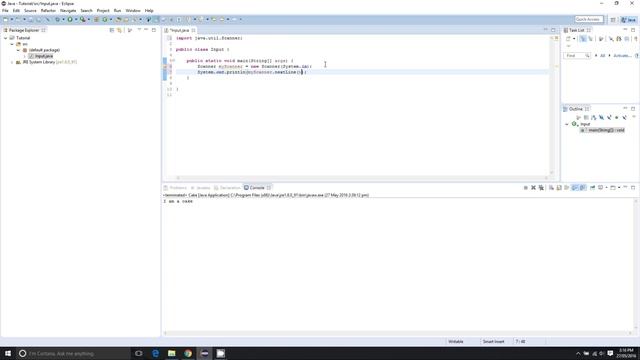Viewport: 640px width, 360px height.
Task: Switch to the Javadoc tab
Action: tap(200, 188)
